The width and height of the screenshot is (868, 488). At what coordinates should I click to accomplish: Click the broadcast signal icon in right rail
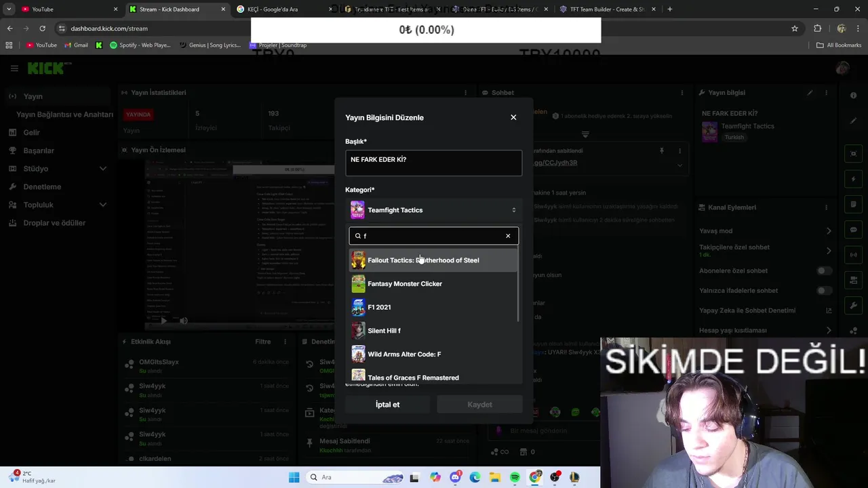(854, 256)
